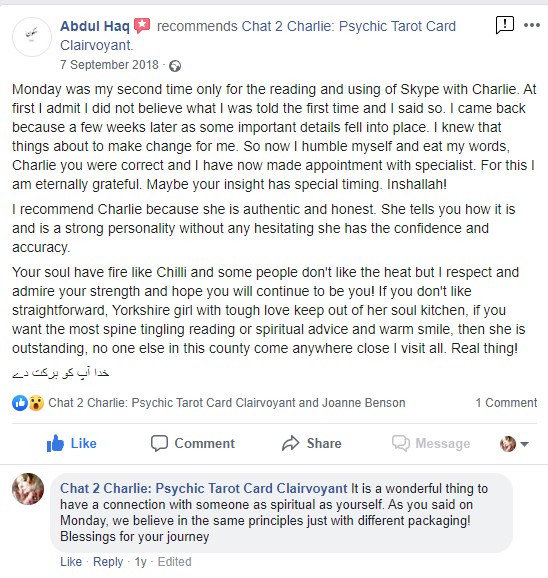This screenshot has width=548, height=578.
Task: Open the three-dot post options menu
Action: click(532, 25)
